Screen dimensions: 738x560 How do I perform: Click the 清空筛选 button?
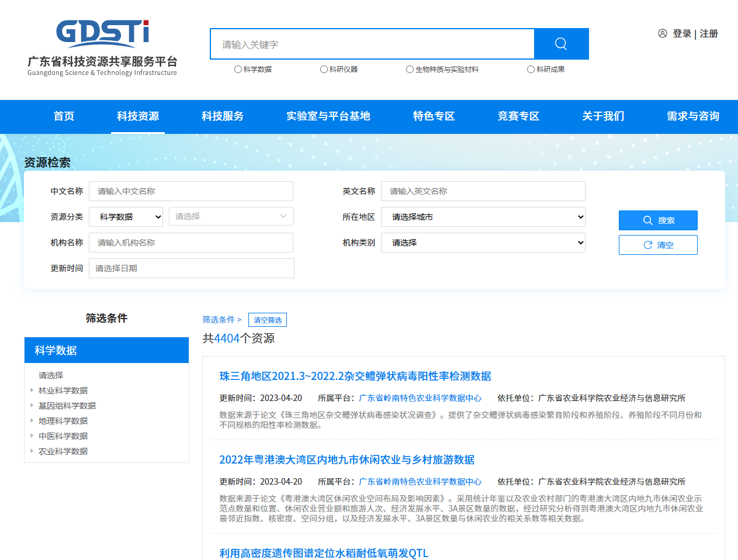point(268,320)
